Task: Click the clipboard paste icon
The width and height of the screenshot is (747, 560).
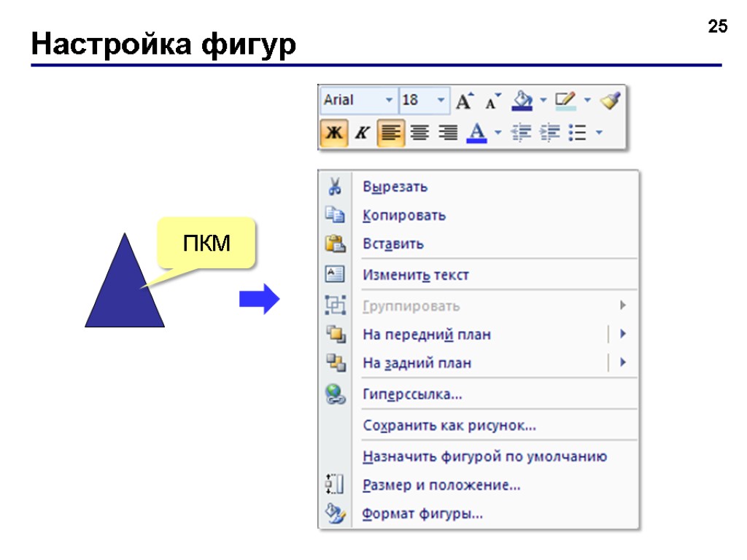Action: pos(336,244)
